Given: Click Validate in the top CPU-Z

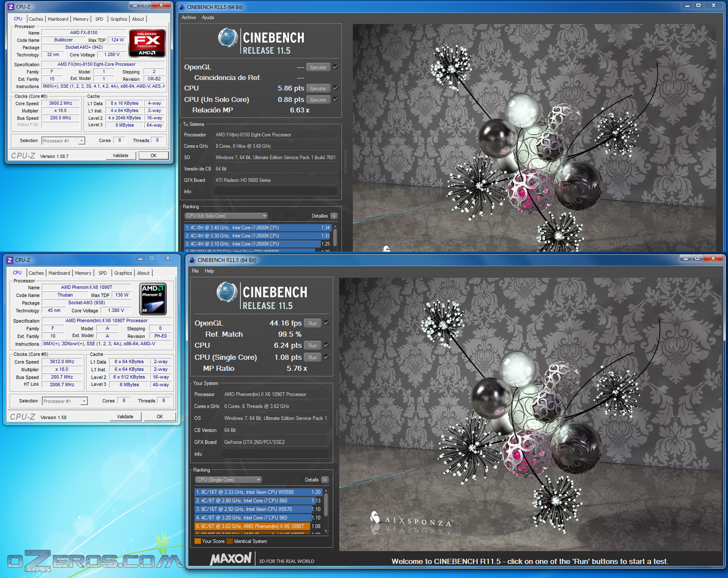Looking at the screenshot, I should click(120, 155).
